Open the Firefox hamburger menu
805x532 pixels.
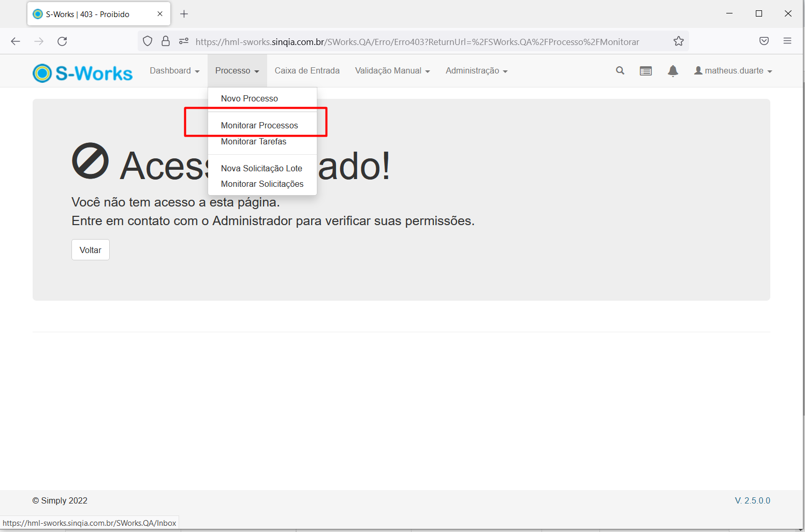787,41
